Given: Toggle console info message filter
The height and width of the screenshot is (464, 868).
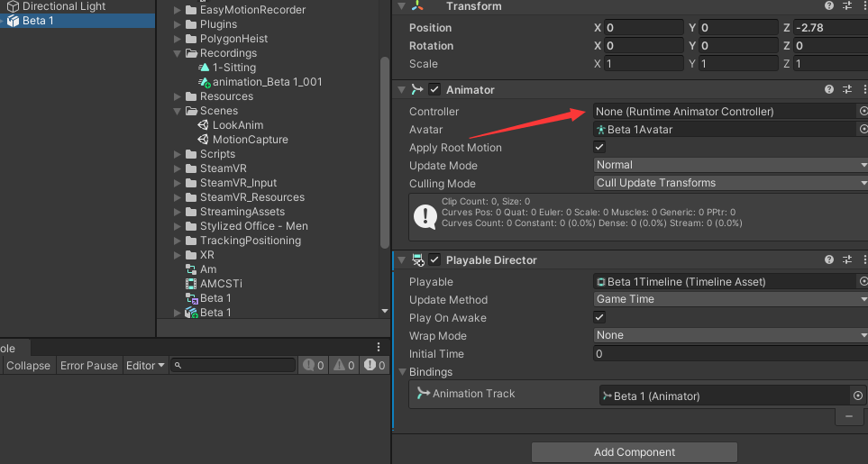Looking at the screenshot, I should tap(314, 366).
